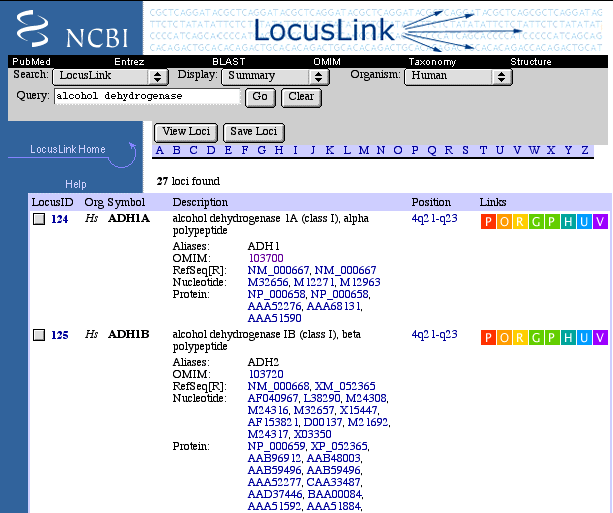Open Help in the sidebar

pos(76,184)
